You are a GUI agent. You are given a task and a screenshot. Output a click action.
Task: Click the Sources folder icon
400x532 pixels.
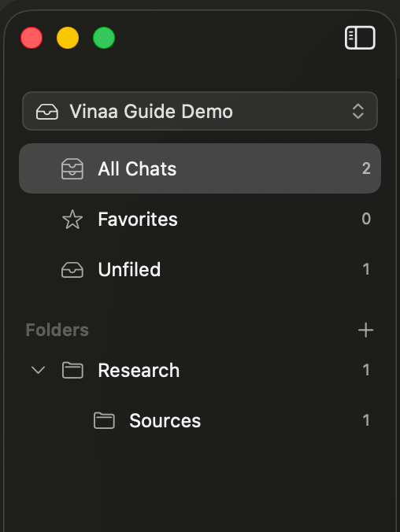104,420
